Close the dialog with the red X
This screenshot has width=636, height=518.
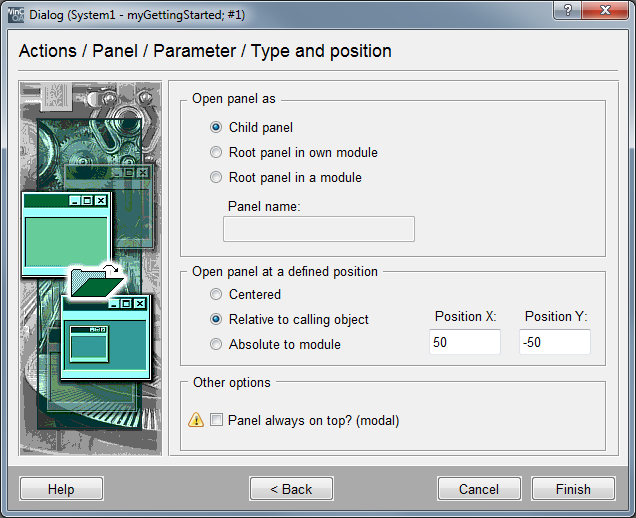pyautogui.click(x=607, y=14)
